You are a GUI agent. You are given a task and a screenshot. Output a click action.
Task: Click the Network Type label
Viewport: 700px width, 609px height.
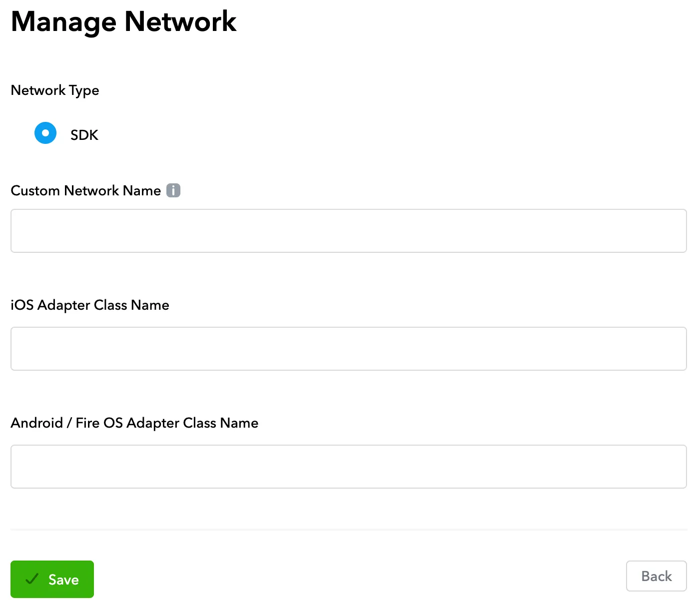(x=54, y=90)
